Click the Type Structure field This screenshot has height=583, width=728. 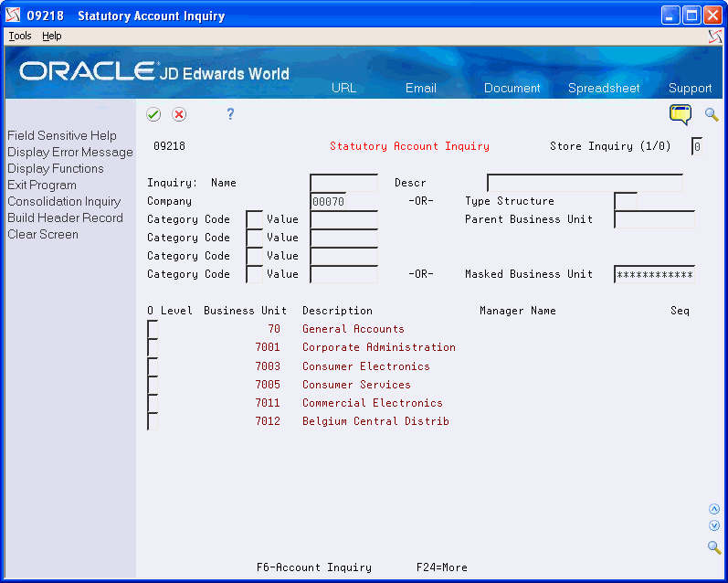(x=626, y=201)
